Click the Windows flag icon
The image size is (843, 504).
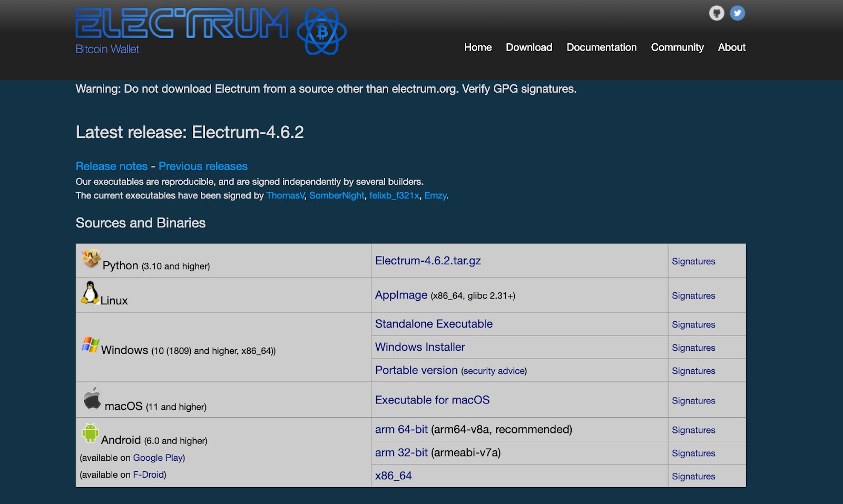tap(91, 345)
